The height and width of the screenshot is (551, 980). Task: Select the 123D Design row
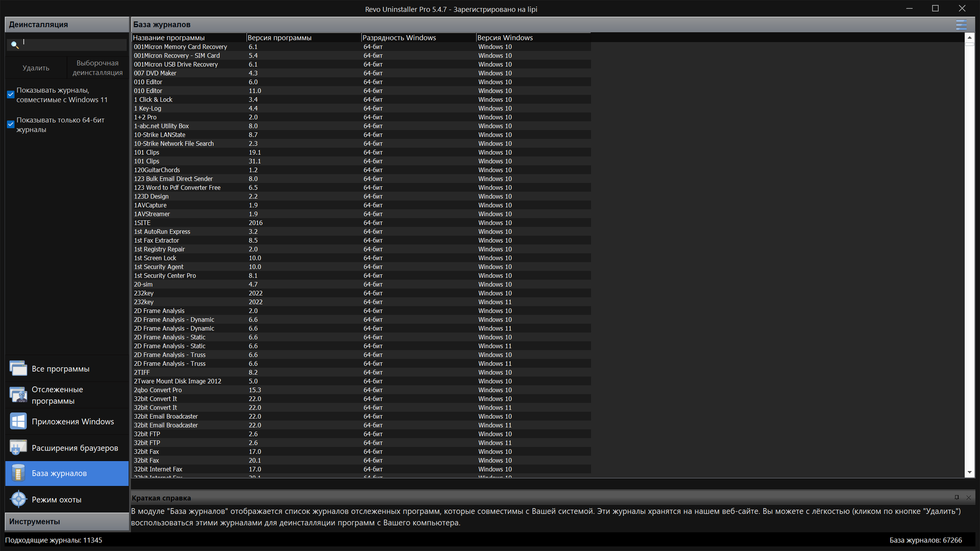(x=361, y=197)
